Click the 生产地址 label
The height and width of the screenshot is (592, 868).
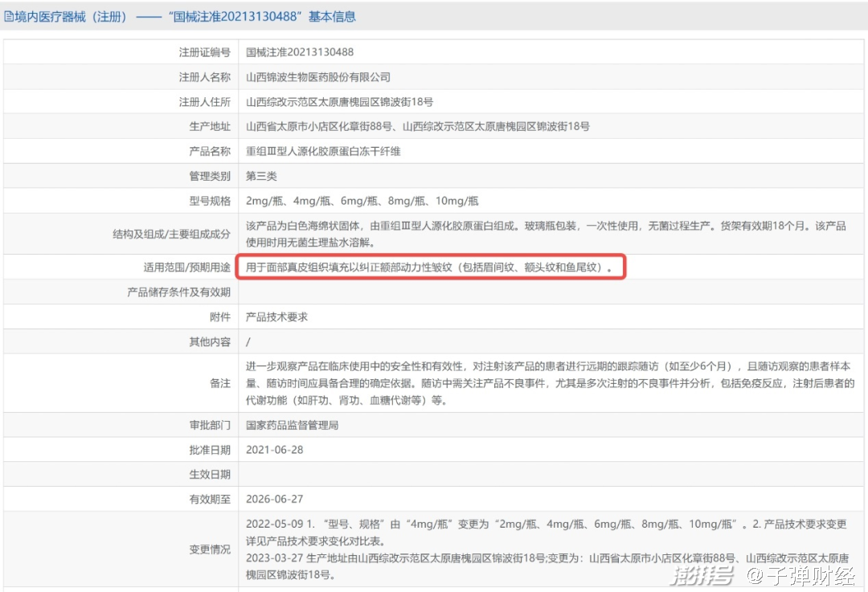(x=209, y=126)
